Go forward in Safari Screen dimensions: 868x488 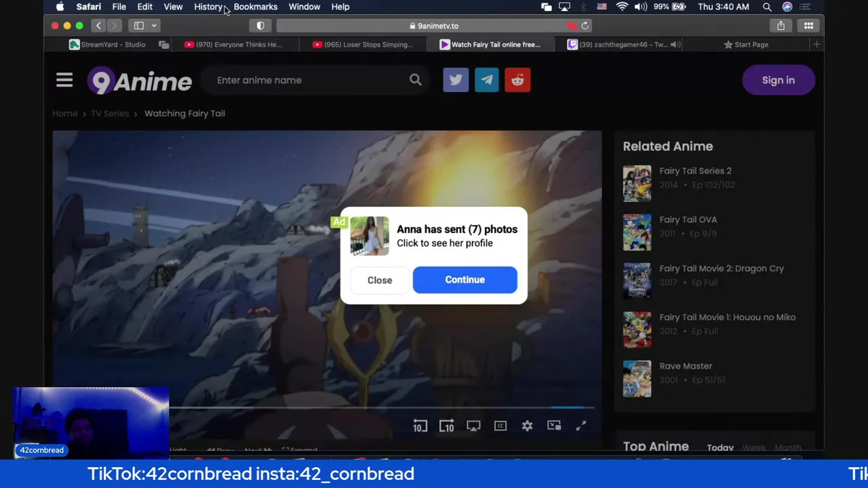[113, 26]
